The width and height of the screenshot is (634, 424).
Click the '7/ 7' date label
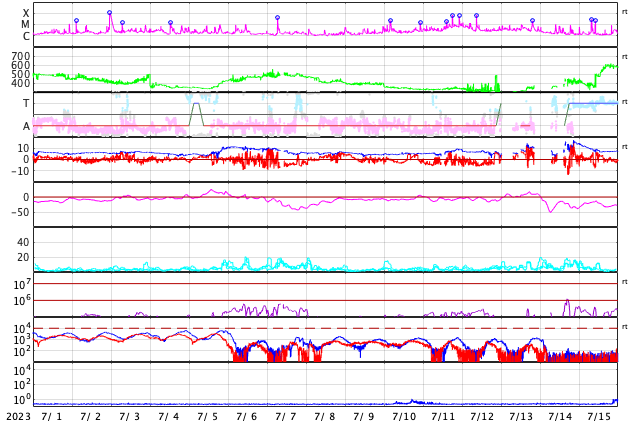point(286,417)
